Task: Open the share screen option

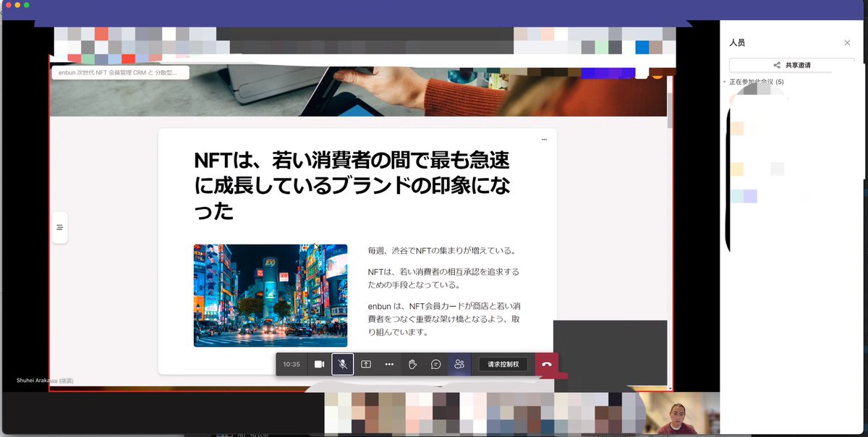Action: pos(366,364)
